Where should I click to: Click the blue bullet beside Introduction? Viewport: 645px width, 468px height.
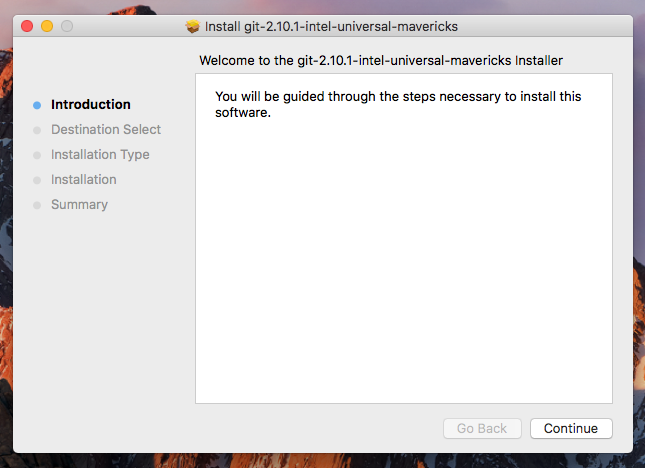37,105
